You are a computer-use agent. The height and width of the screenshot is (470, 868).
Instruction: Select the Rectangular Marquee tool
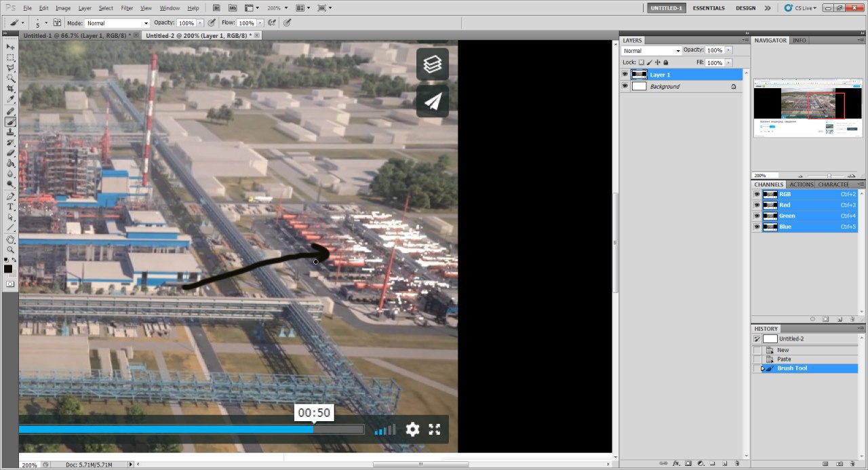[x=10, y=58]
